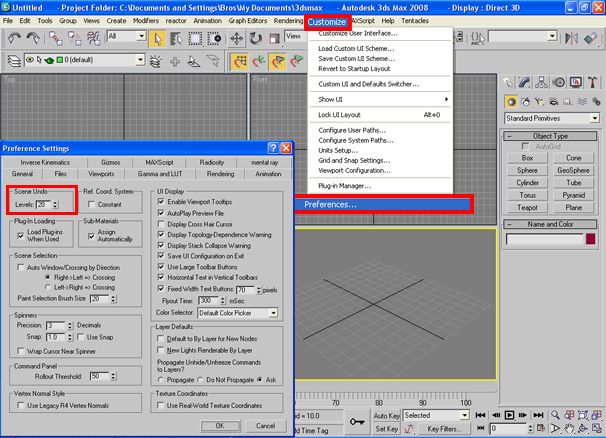The width and height of the screenshot is (606, 438).
Task: Switch to the Gamma and LUT tab
Action: (x=160, y=174)
